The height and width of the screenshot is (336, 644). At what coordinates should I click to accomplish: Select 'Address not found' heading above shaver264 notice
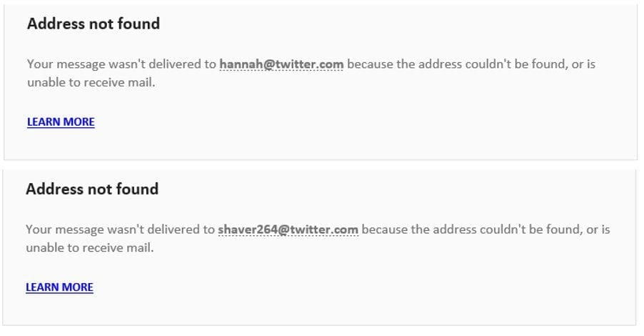pyautogui.click(x=91, y=189)
